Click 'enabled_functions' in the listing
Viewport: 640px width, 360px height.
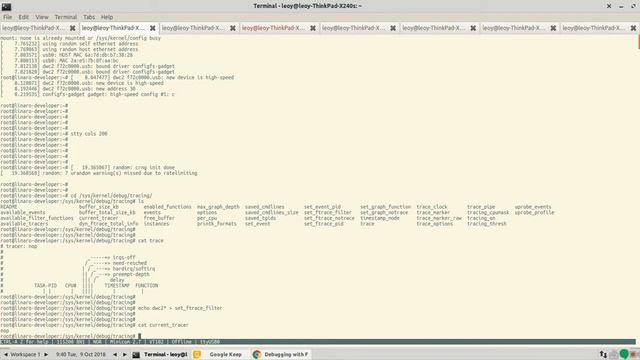[x=167, y=207]
